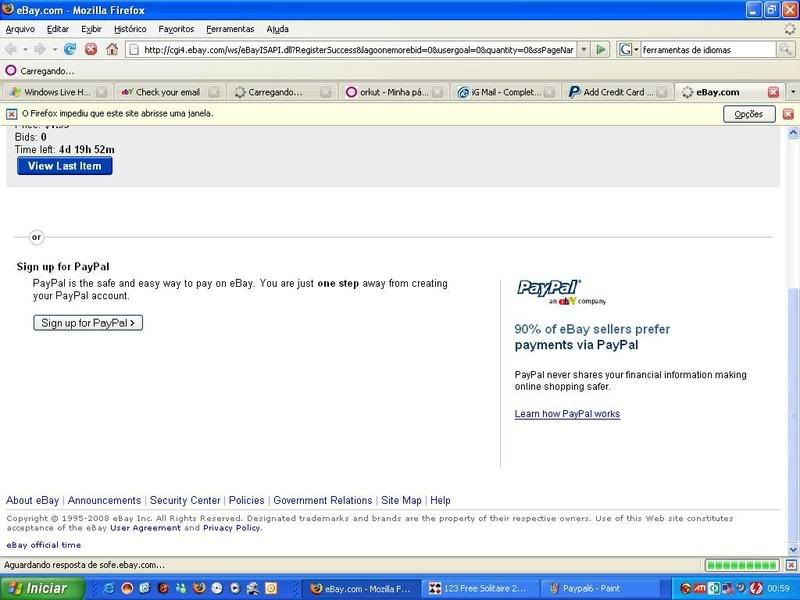The image size is (800, 600).
Task: Click the vertical scrollbar thumb
Action: pyautogui.click(x=793, y=416)
